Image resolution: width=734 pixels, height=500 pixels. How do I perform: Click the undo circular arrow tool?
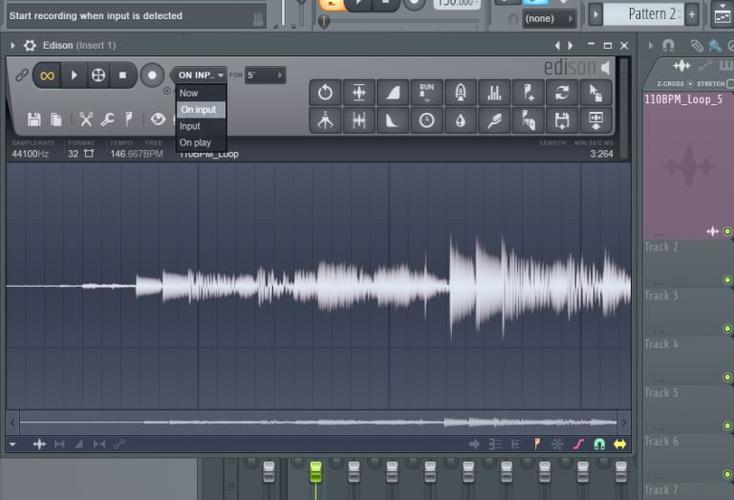click(x=325, y=93)
